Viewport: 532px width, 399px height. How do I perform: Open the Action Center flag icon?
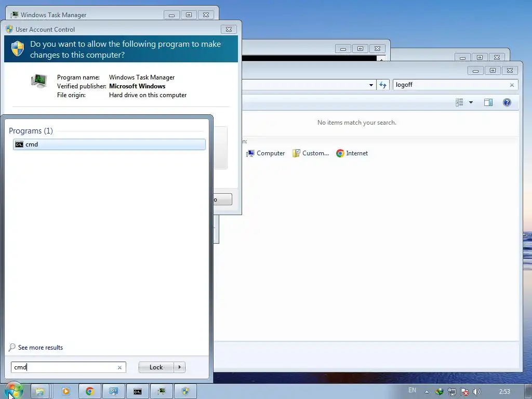(x=464, y=392)
